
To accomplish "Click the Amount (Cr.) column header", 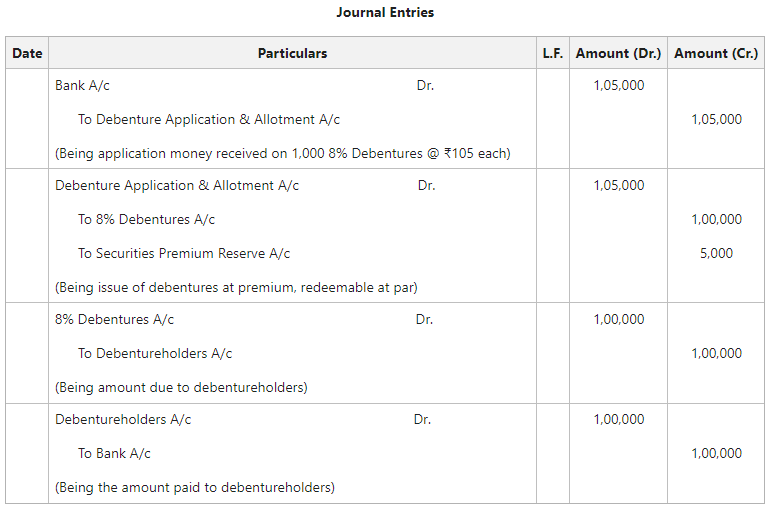I will (716, 53).
